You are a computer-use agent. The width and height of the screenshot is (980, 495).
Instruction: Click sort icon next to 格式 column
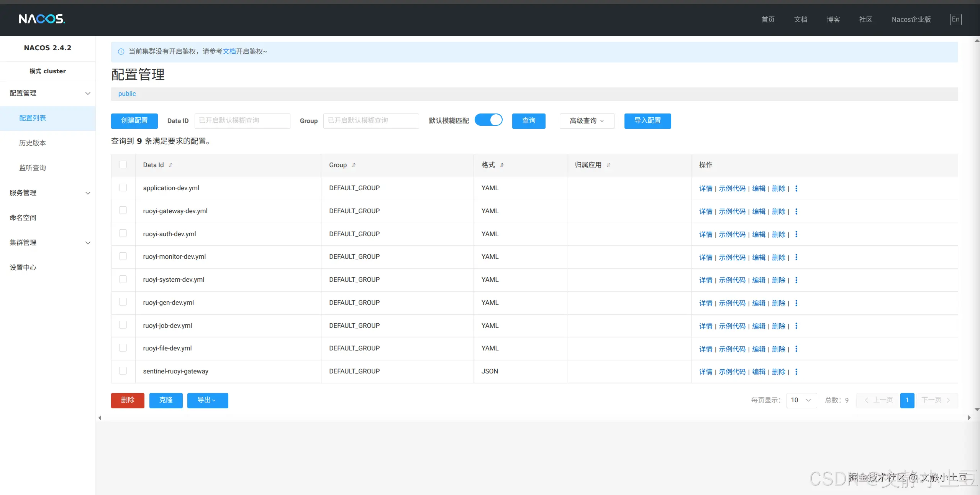coord(501,165)
